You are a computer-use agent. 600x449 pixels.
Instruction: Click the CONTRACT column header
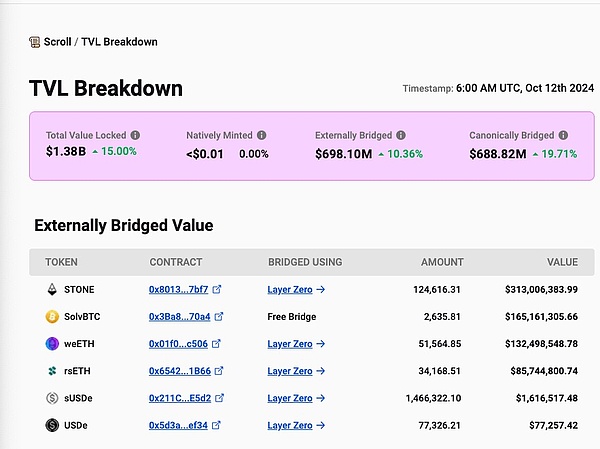176,262
